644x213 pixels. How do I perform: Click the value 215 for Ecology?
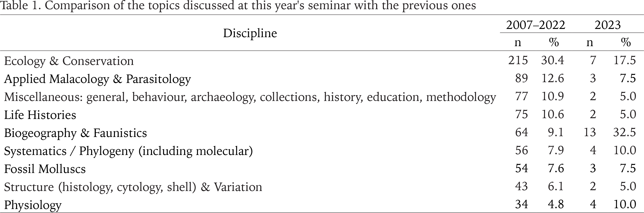pos(518,61)
